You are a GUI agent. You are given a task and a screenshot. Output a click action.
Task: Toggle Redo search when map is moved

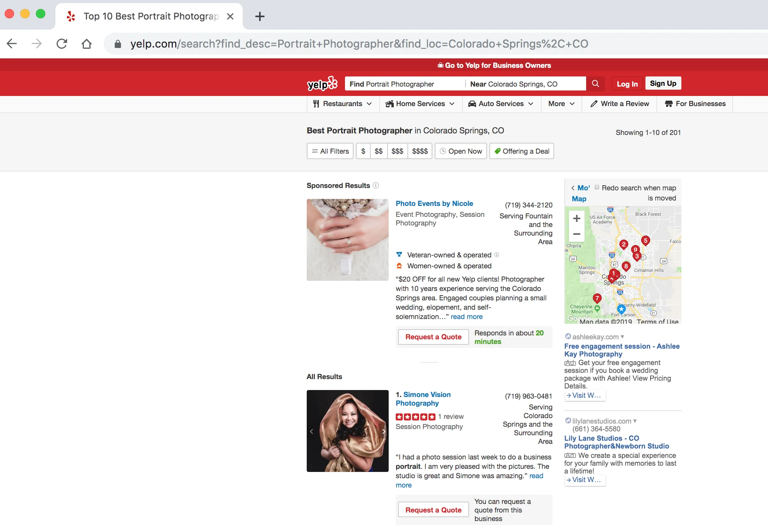click(597, 187)
